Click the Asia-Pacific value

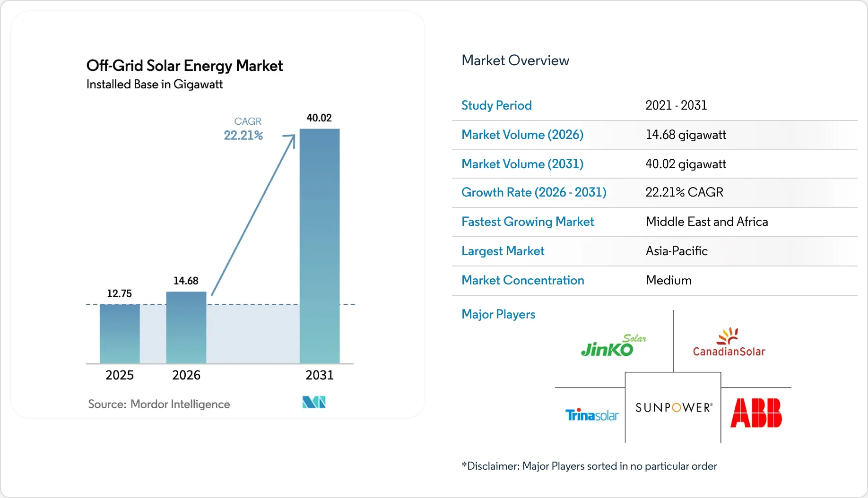(x=677, y=251)
